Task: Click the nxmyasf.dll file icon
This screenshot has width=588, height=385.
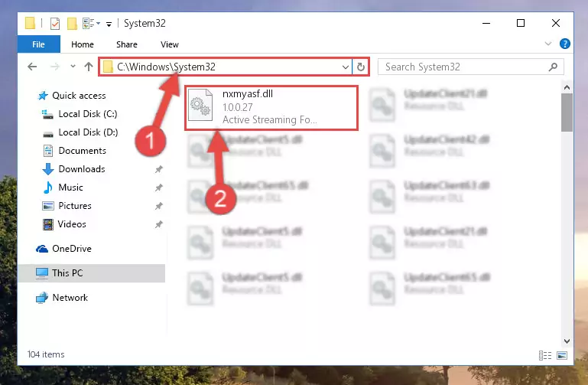Action: point(200,105)
